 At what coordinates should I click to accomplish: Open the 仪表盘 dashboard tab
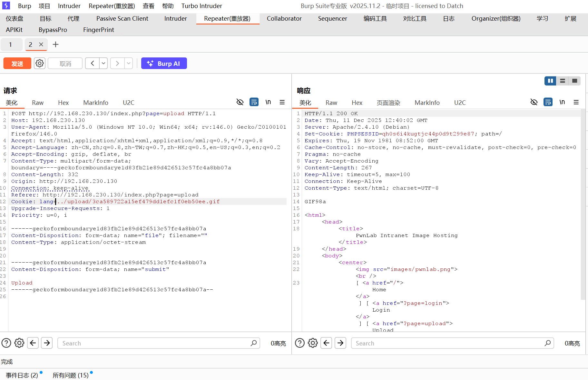pos(15,18)
